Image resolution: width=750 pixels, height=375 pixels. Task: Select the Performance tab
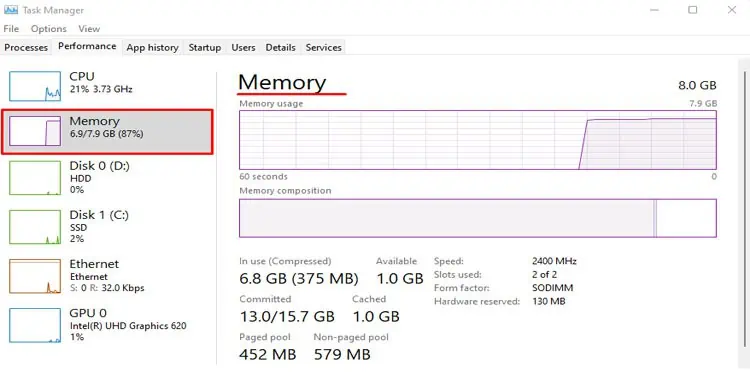pos(87,46)
